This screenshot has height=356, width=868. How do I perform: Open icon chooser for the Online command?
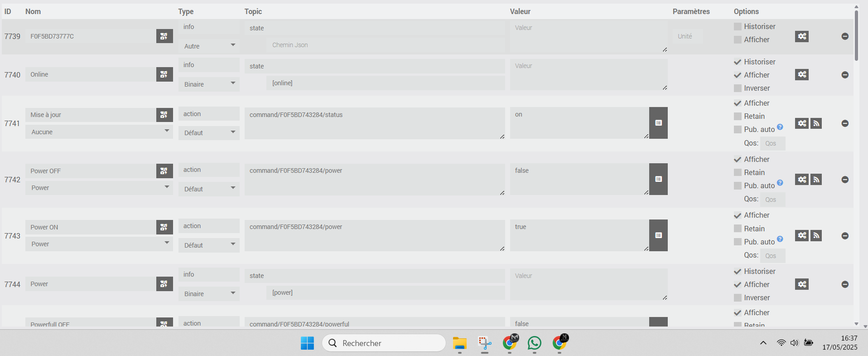164,74
